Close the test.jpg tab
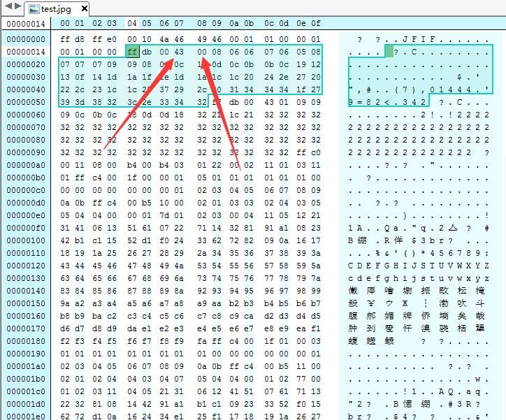The height and width of the screenshot is (420, 506). pyautogui.click(x=85, y=8)
